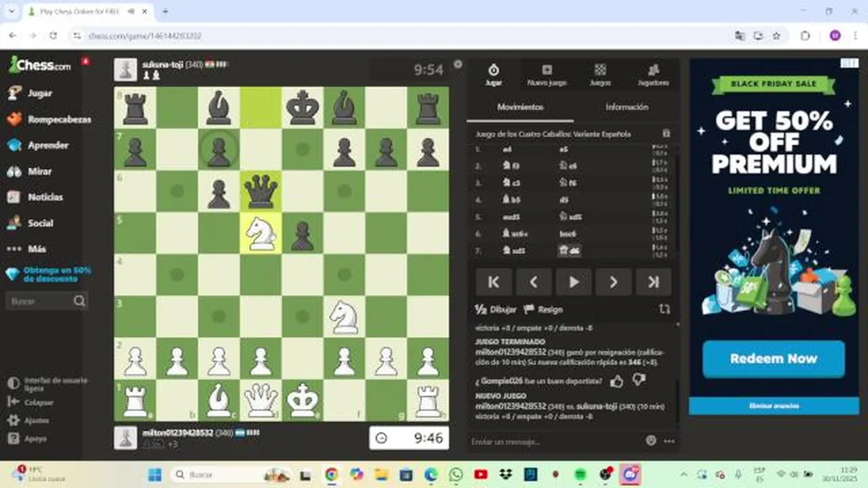Select move 1 e4 in move list
The height and width of the screenshot is (488, 868).
507,149
